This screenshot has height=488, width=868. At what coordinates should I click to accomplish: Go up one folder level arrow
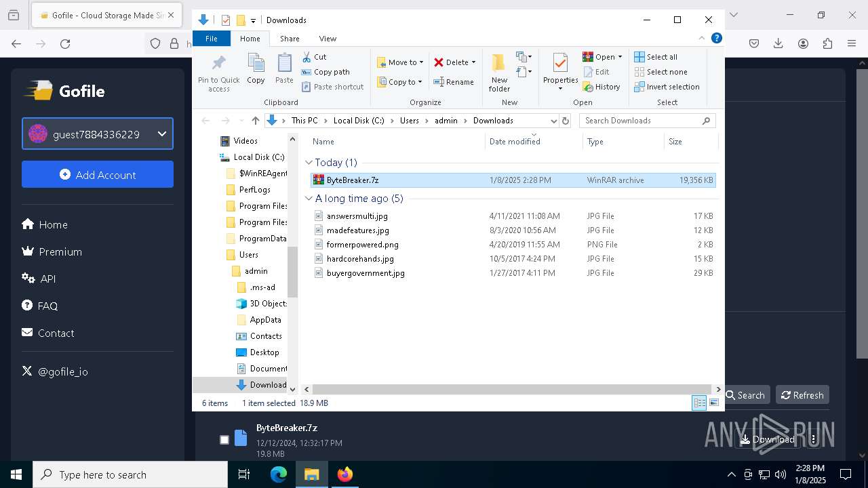255,121
